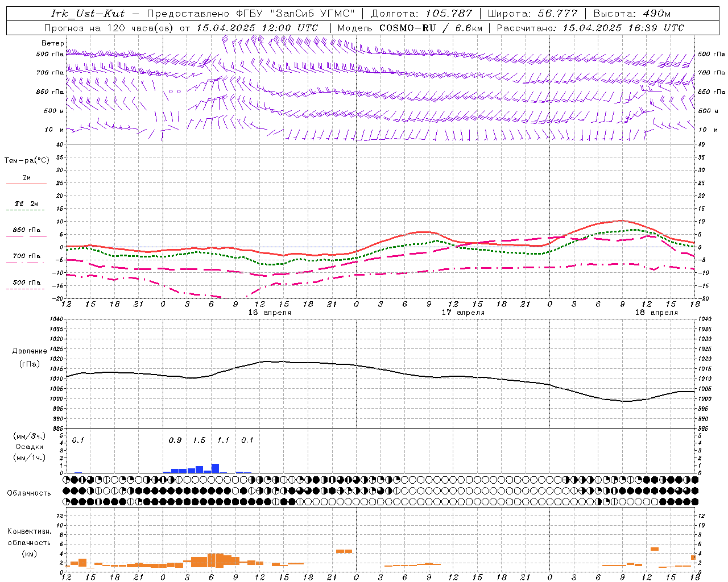Screen dimensions: 728x582
Task: Click the Рассчитано 15.04.2025 16:39 UTC timestamp
Action: coord(590,28)
